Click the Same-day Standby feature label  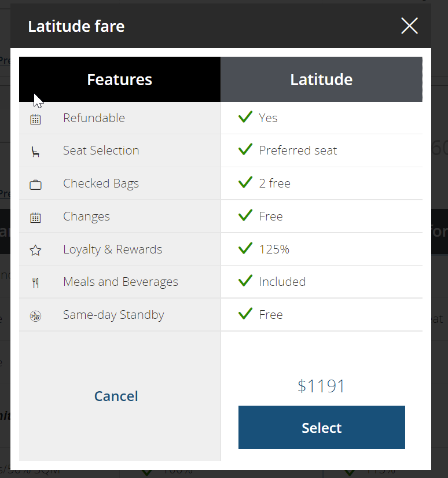113,315
